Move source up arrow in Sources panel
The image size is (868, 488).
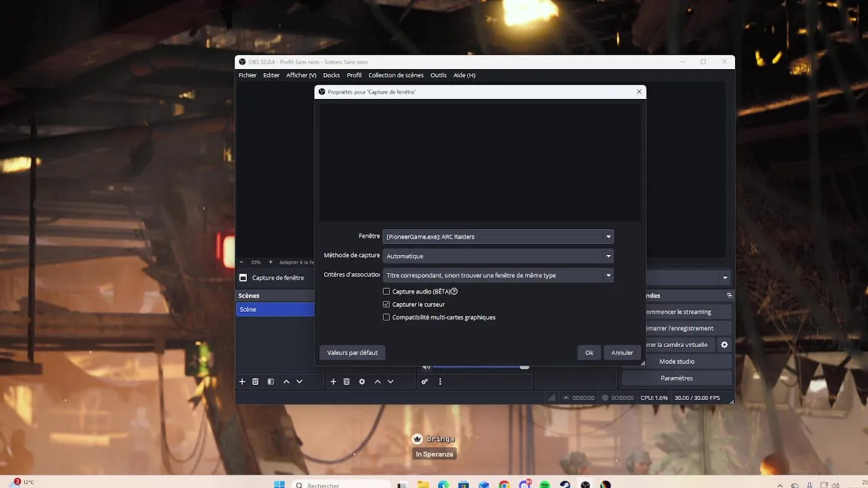click(378, 382)
